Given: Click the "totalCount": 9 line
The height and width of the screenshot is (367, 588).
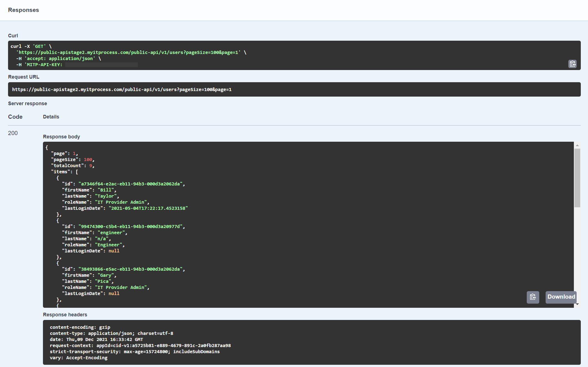Looking at the screenshot, I should click(73, 166).
